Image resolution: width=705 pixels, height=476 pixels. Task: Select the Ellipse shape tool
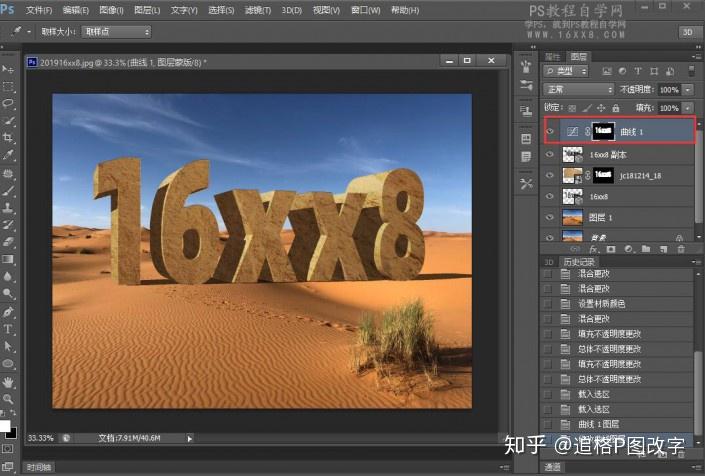tap(8, 363)
